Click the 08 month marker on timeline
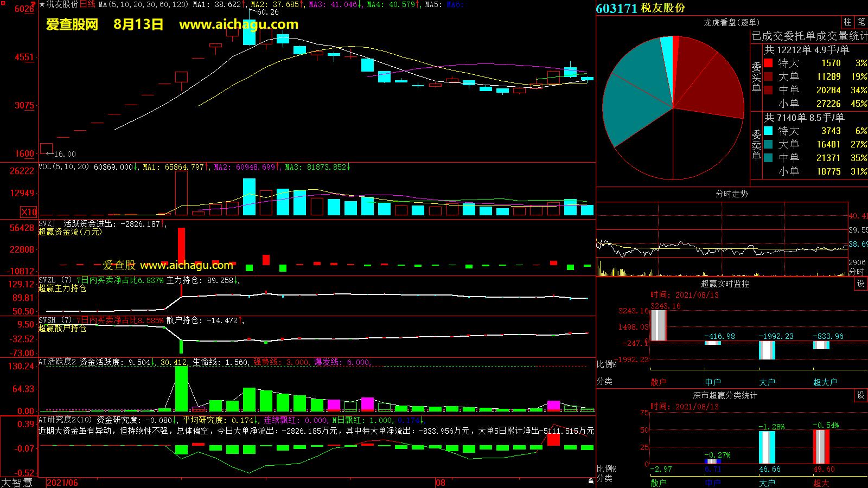This screenshot has height=488, width=868. [441, 483]
